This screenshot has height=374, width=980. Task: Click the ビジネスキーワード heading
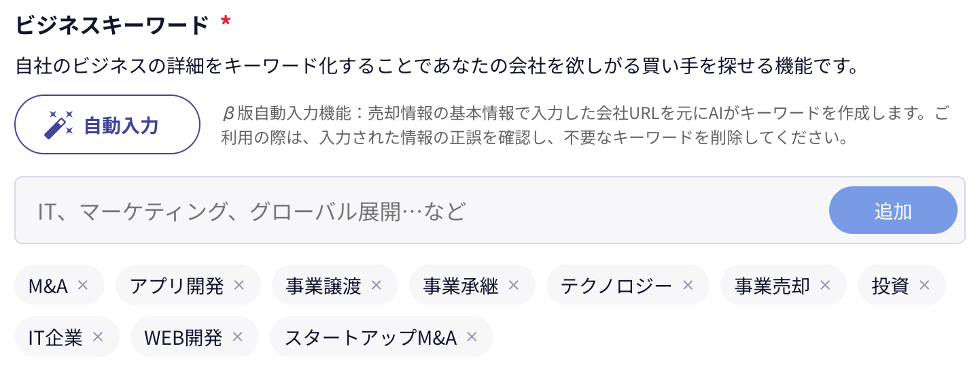click(112, 26)
